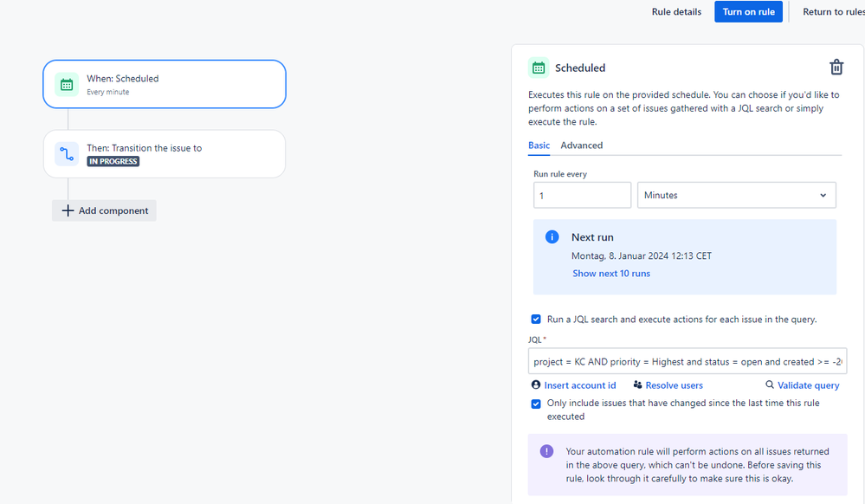Open the Minutes interval unit dropdown
Screen dimensions: 865x504
pyautogui.click(x=737, y=196)
